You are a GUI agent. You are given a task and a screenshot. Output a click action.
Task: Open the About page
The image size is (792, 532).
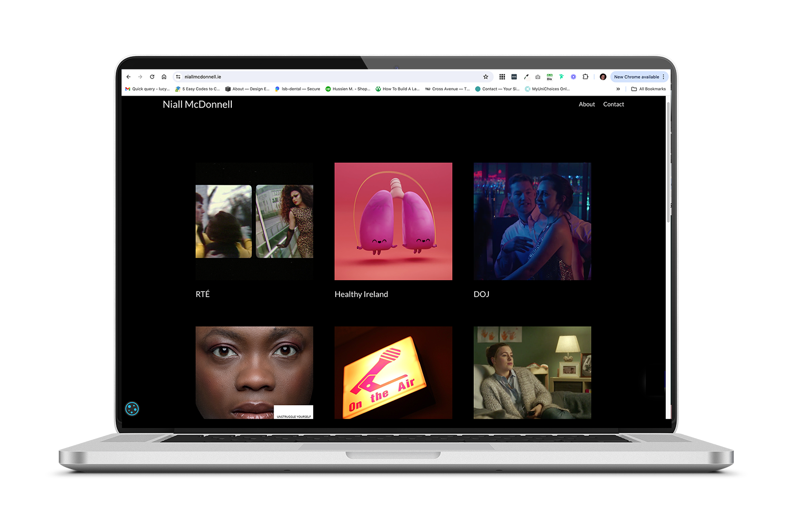(x=587, y=104)
